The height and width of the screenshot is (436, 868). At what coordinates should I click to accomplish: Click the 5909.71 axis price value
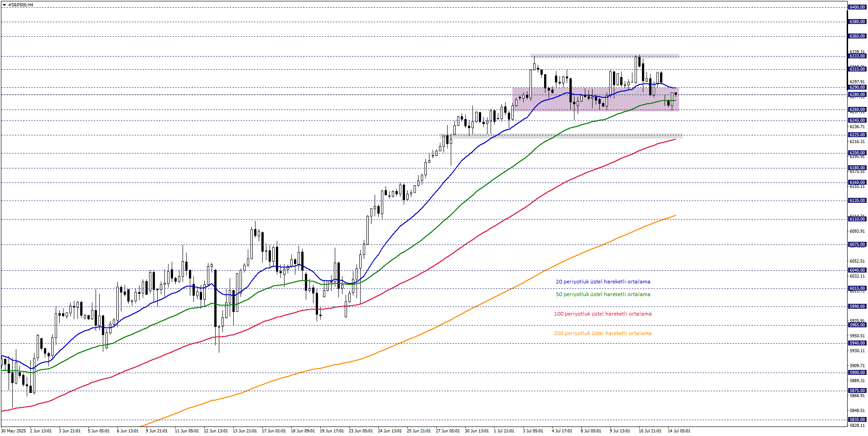point(857,366)
